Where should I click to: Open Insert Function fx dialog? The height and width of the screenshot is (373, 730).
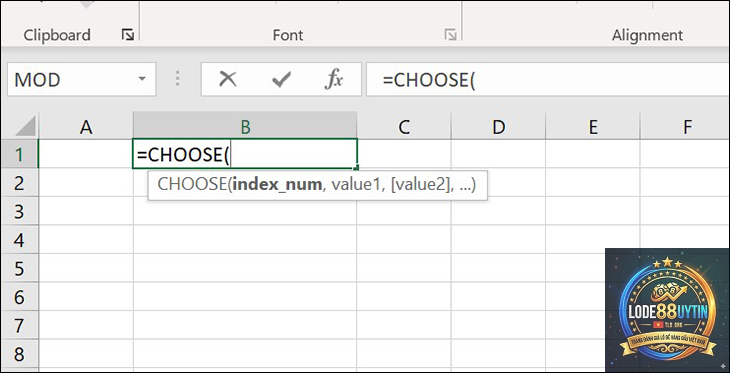click(333, 80)
